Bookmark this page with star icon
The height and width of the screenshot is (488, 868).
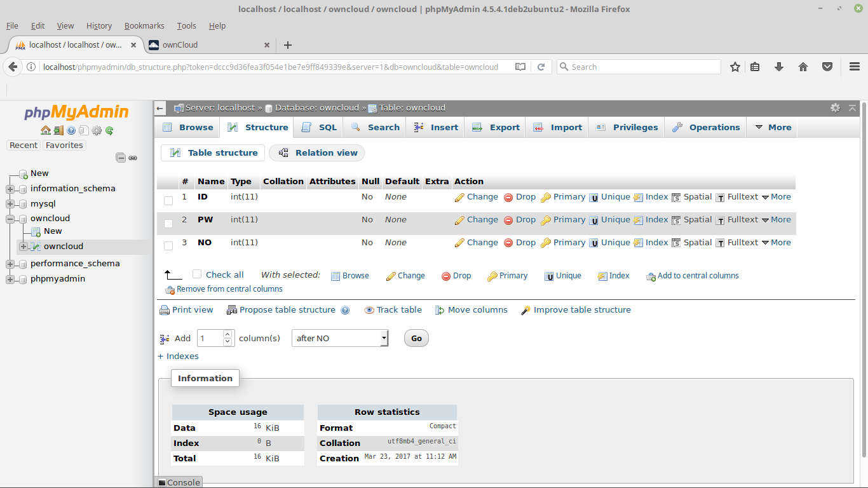click(735, 67)
